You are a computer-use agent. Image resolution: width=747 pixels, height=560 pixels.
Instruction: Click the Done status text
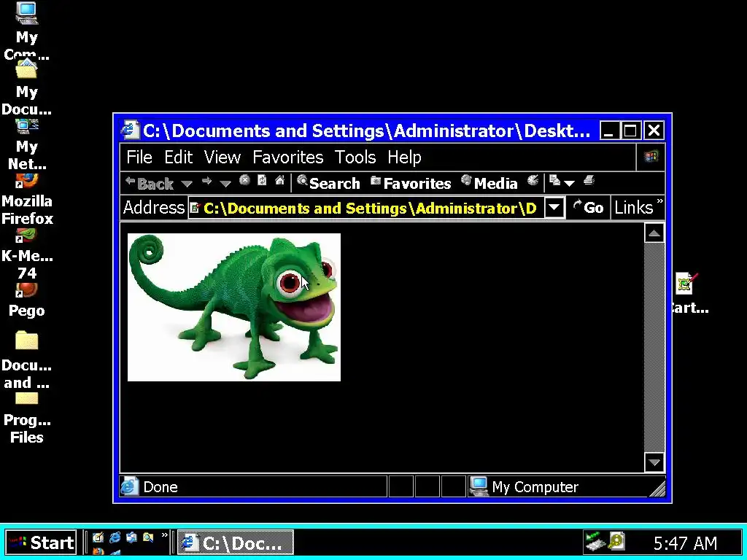click(x=160, y=487)
